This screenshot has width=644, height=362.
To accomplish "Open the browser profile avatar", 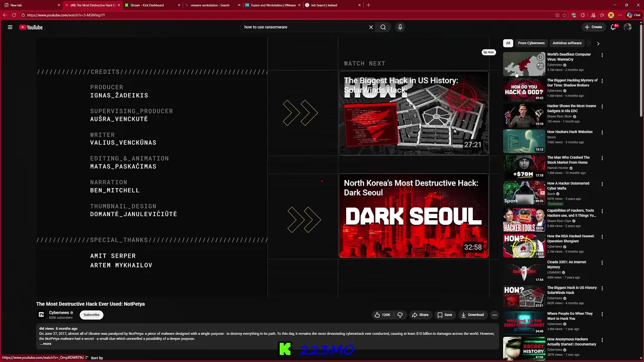I will click(x=611, y=15).
